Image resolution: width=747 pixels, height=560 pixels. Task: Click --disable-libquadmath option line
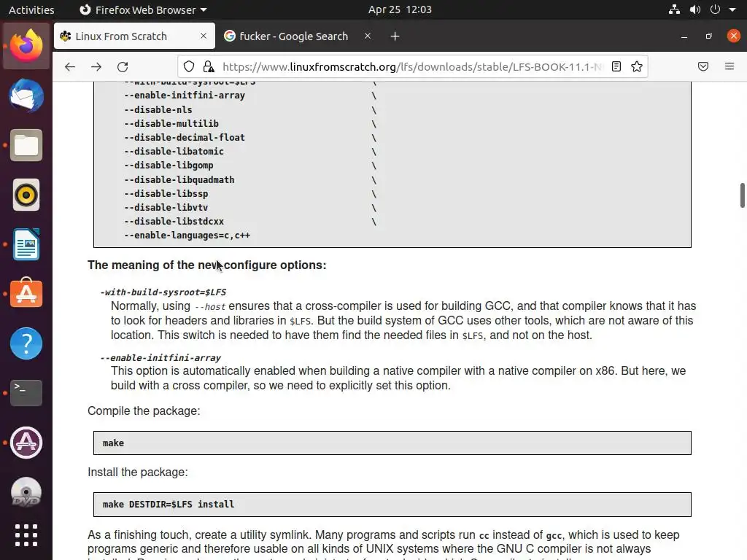(179, 179)
